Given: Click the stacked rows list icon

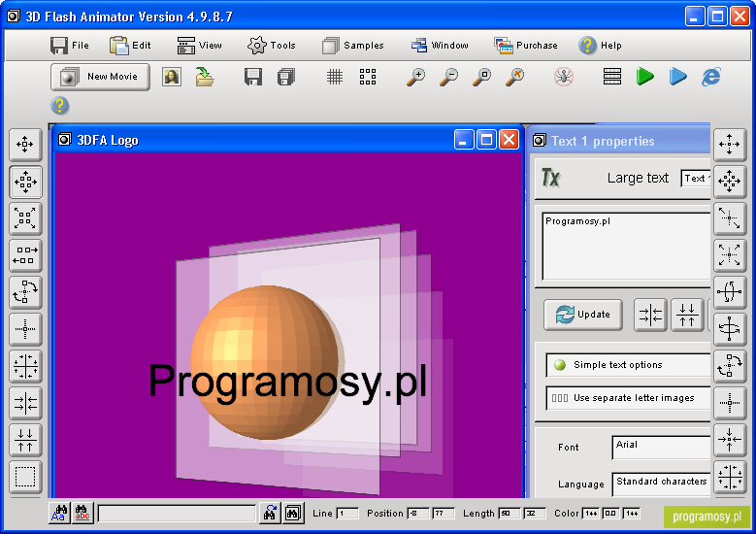Looking at the screenshot, I should [612, 77].
